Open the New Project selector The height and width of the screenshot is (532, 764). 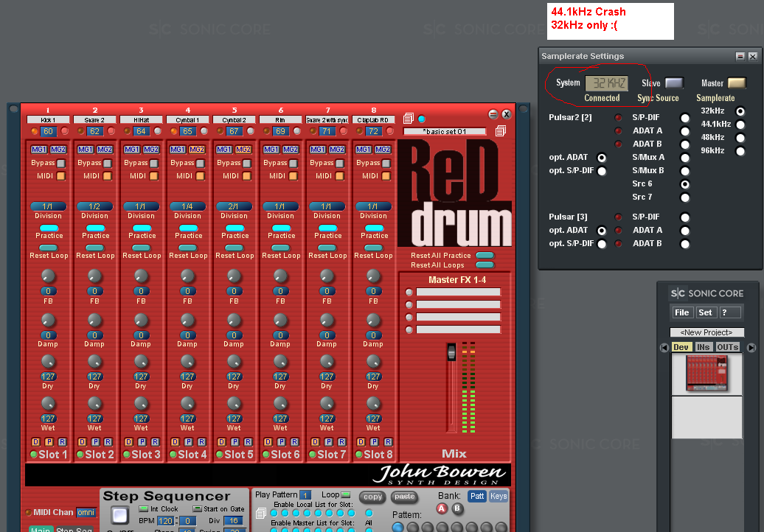pos(707,332)
